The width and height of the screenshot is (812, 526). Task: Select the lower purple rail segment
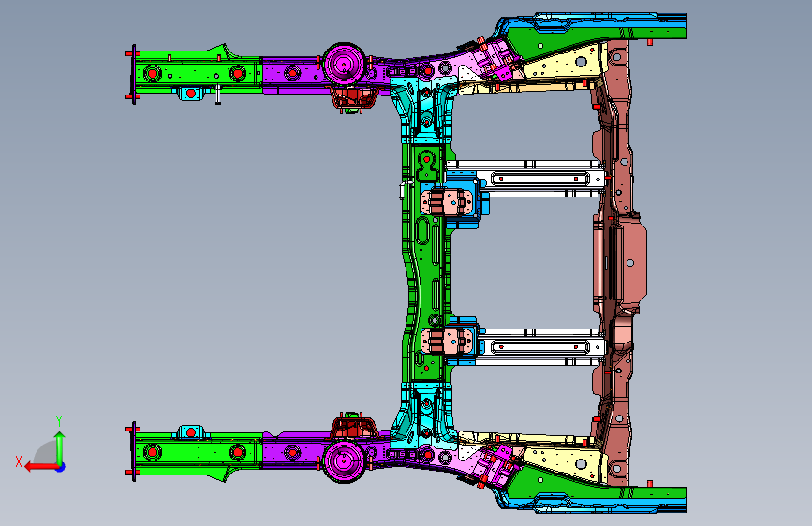[x=293, y=451]
